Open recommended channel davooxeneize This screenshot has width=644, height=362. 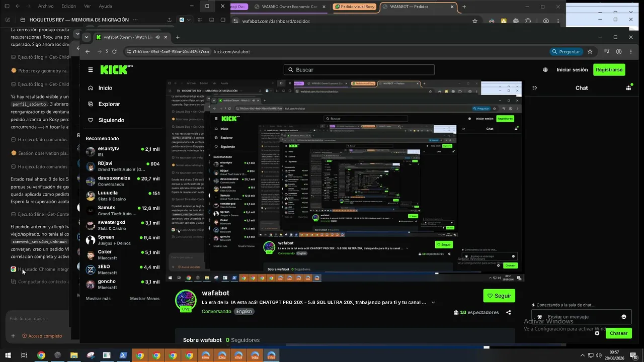pyautogui.click(x=123, y=181)
